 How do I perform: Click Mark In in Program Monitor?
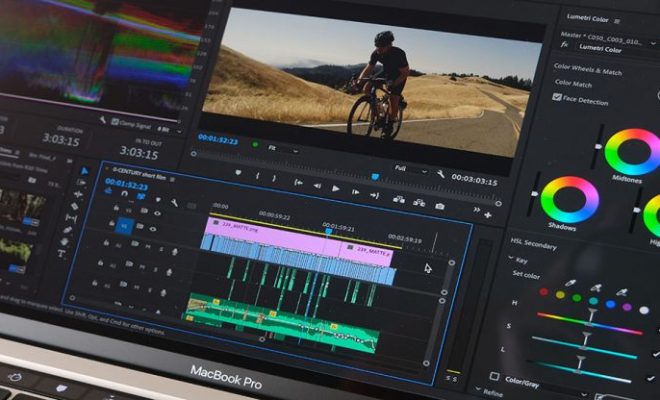click(x=257, y=176)
